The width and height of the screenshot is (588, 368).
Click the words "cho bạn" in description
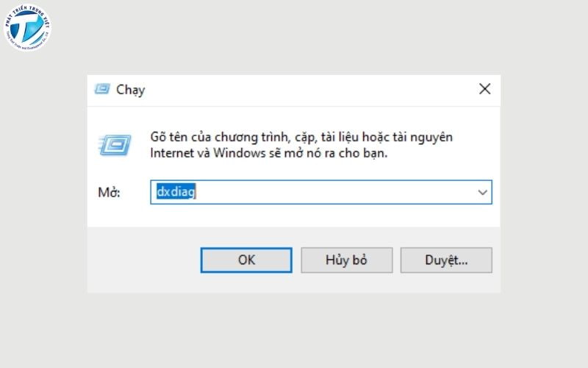click(365, 155)
